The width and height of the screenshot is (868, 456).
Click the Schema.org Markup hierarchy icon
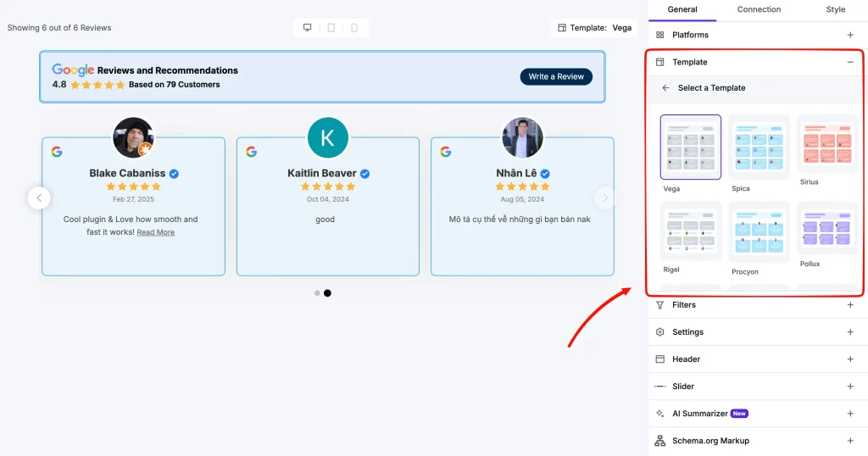[x=659, y=441]
